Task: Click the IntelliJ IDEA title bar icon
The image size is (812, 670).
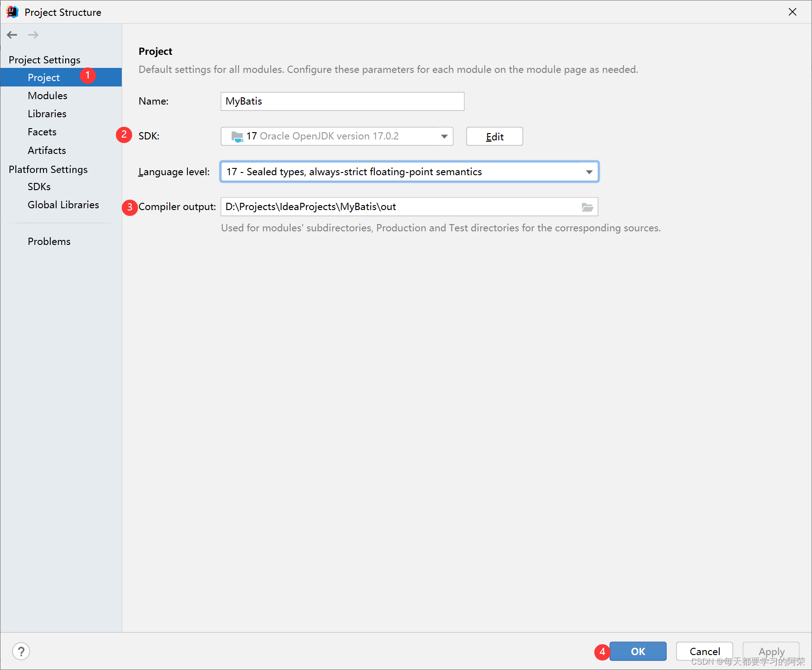Action: click(x=12, y=12)
